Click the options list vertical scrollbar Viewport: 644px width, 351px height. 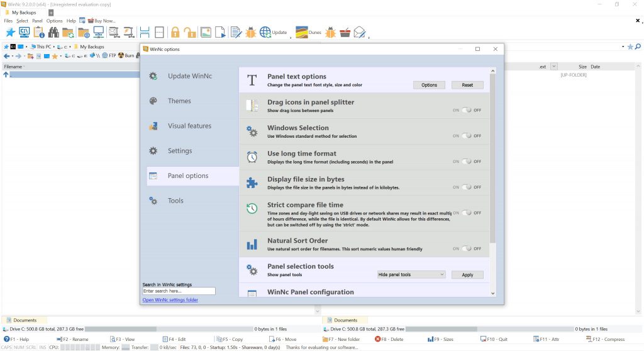[x=493, y=159]
